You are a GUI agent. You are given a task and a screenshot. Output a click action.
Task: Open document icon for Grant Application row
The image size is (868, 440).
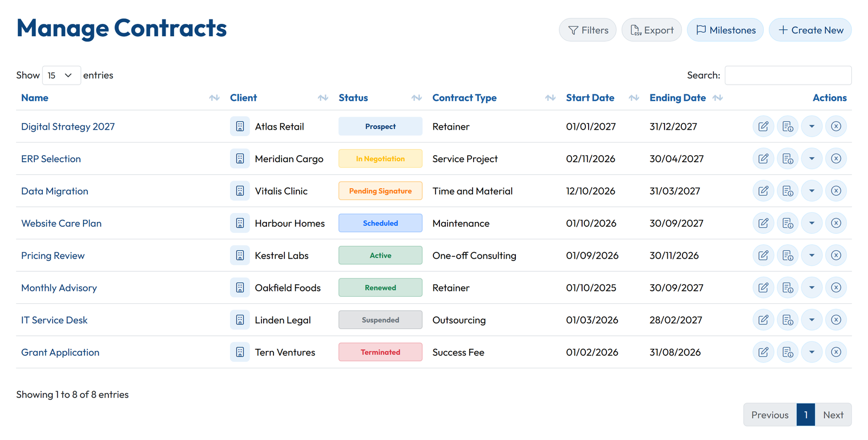click(x=788, y=352)
